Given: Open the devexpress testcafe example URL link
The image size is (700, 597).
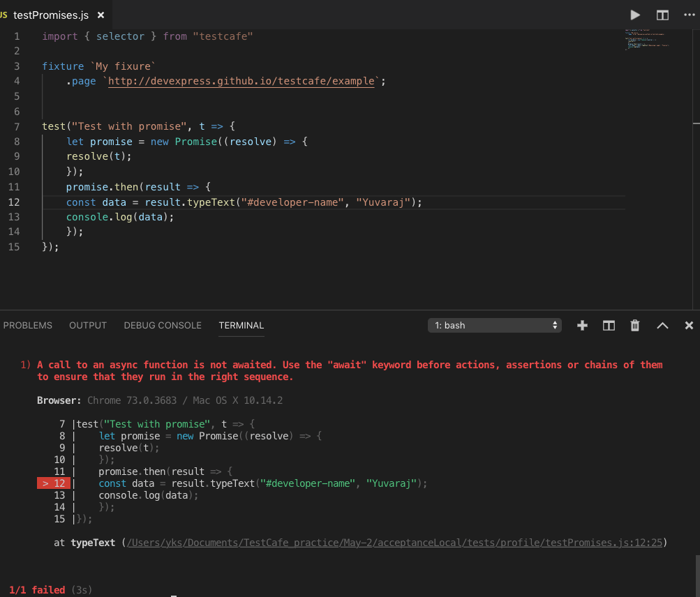Looking at the screenshot, I should [x=241, y=81].
